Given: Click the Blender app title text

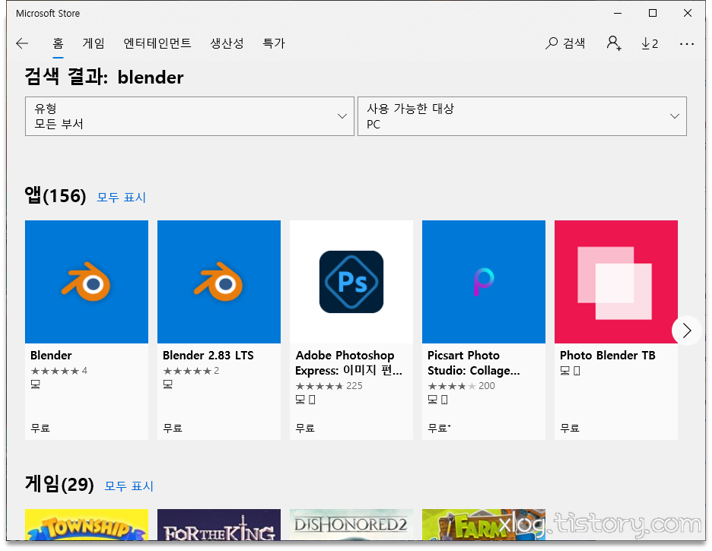Looking at the screenshot, I should click(x=51, y=355).
